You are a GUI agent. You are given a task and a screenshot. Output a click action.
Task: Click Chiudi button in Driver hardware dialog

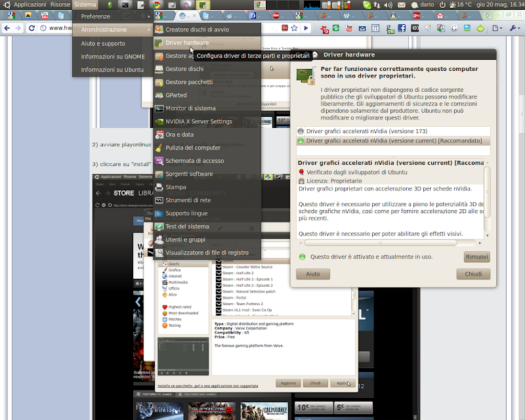tap(473, 274)
